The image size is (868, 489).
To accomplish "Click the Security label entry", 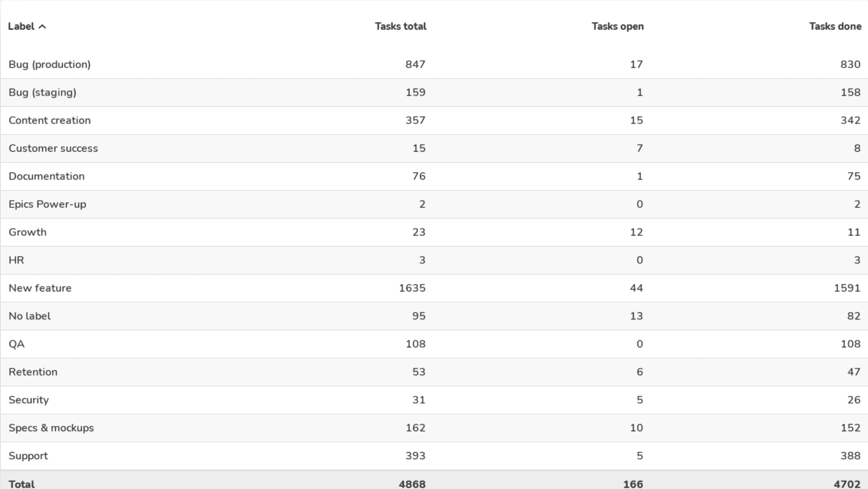I will [x=29, y=400].
